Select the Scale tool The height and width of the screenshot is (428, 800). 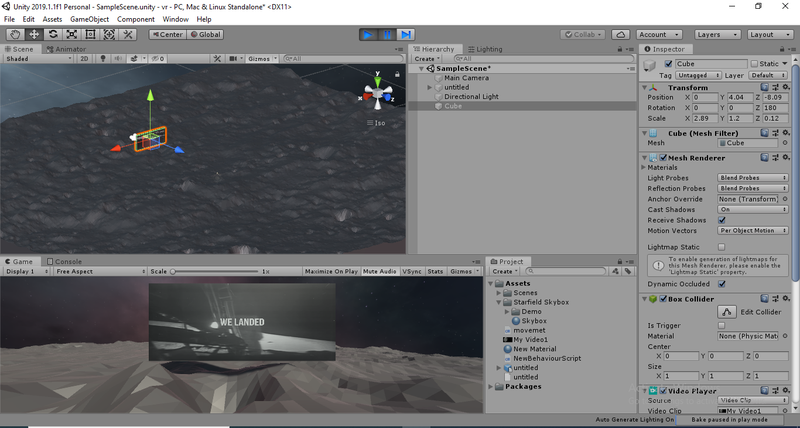pos(72,34)
